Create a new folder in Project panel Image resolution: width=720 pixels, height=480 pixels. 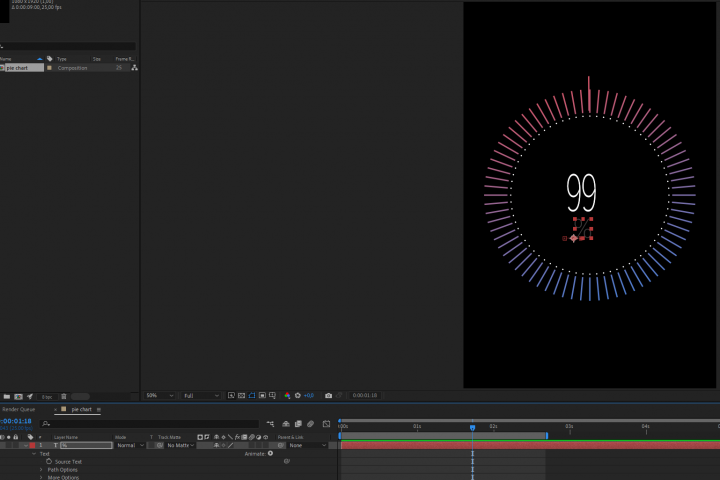(x=7, y=396)
